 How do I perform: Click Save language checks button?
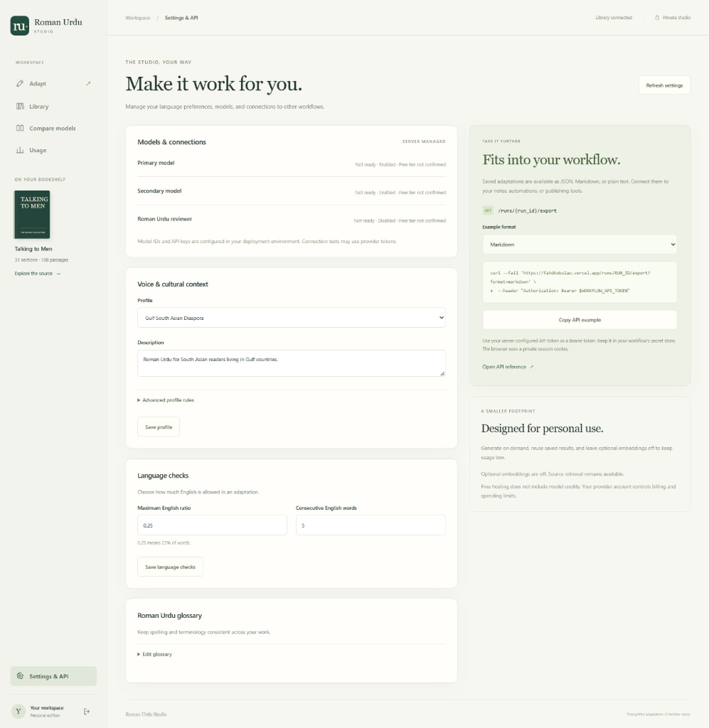170,567
